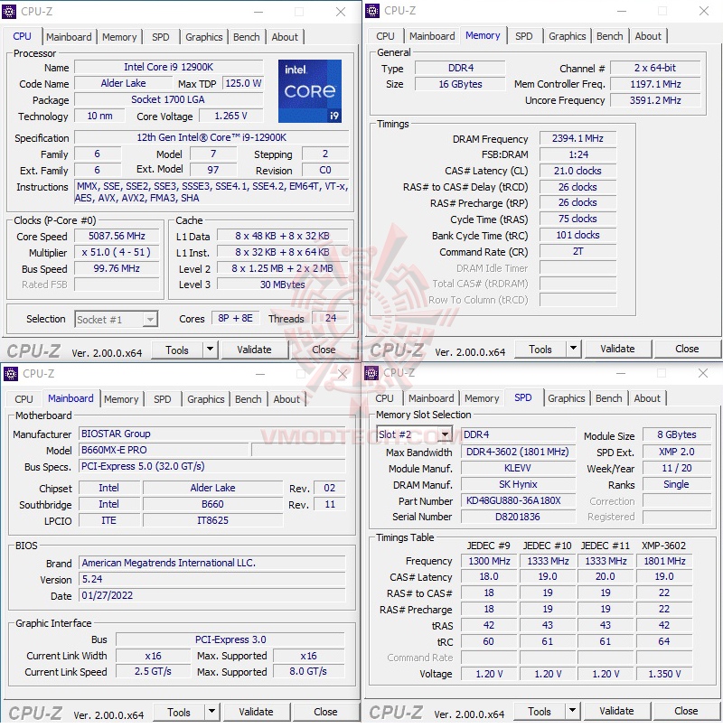The image size is (723, 728).
Task: Select the processor name Intel Core i9 12900K
Action: [x=169, y=67]
